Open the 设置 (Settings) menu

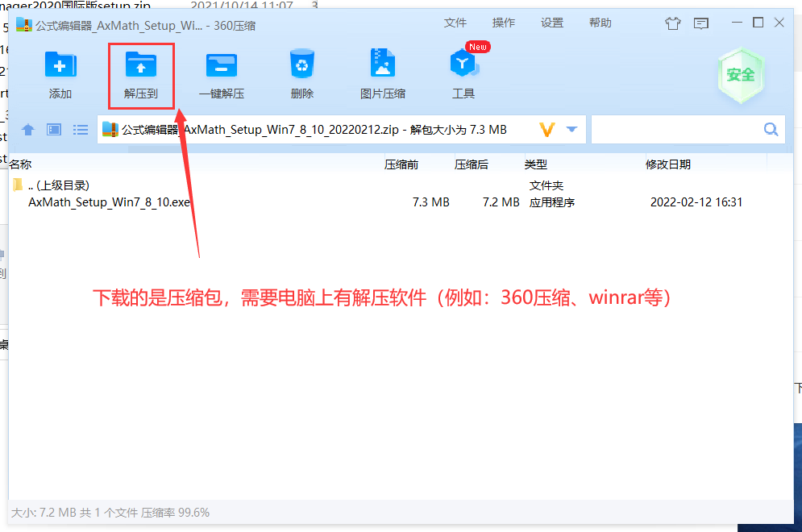(552, 23)
